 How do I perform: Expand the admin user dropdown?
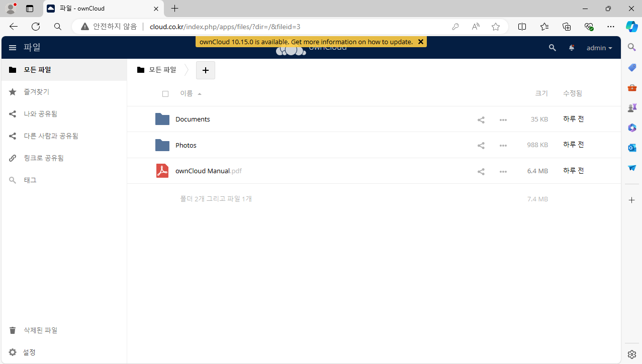pos(599,48)
